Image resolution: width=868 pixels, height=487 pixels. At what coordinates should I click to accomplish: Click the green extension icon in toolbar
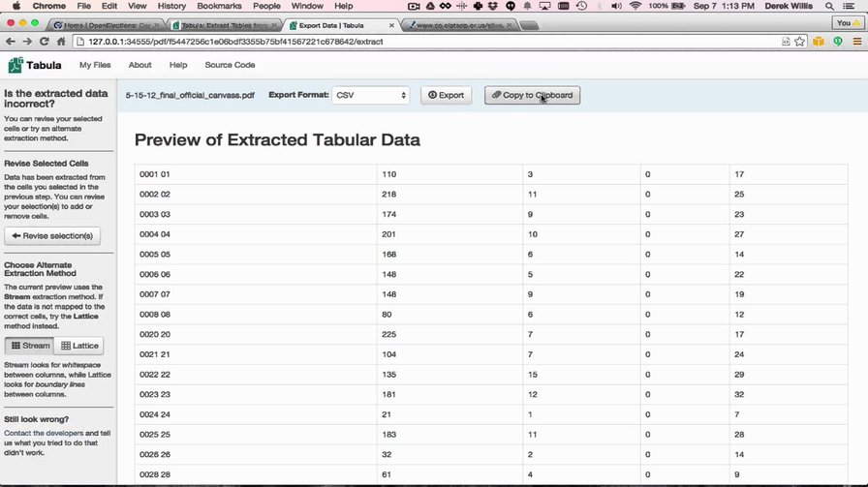tap(838, 42)
